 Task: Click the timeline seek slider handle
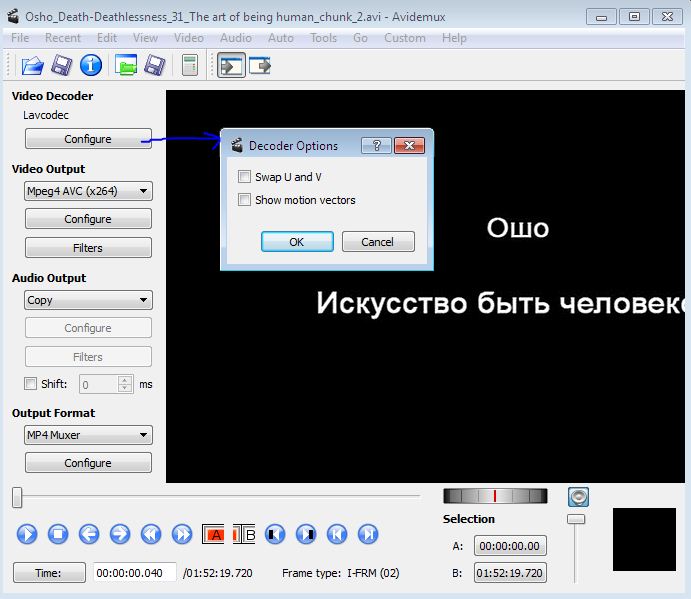17,497
